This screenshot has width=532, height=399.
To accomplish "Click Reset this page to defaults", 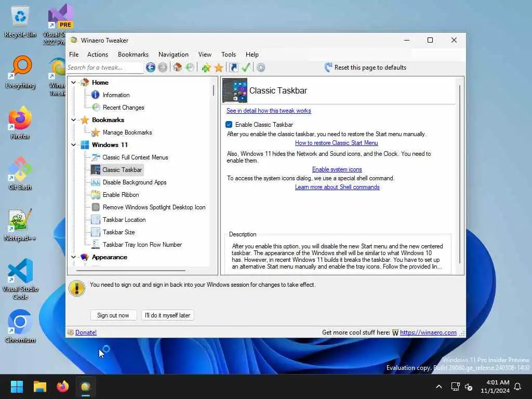I will pyautogui.click(x=365, y=68).
